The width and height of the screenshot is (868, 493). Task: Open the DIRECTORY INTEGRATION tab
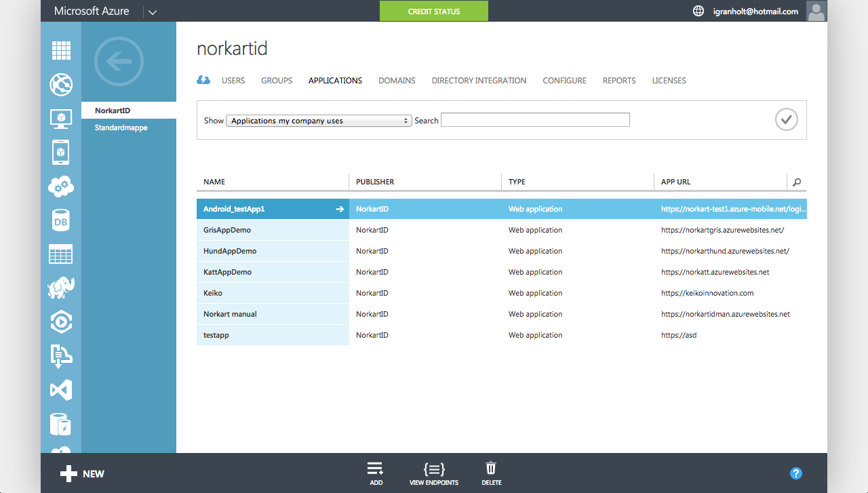point(479,80)
